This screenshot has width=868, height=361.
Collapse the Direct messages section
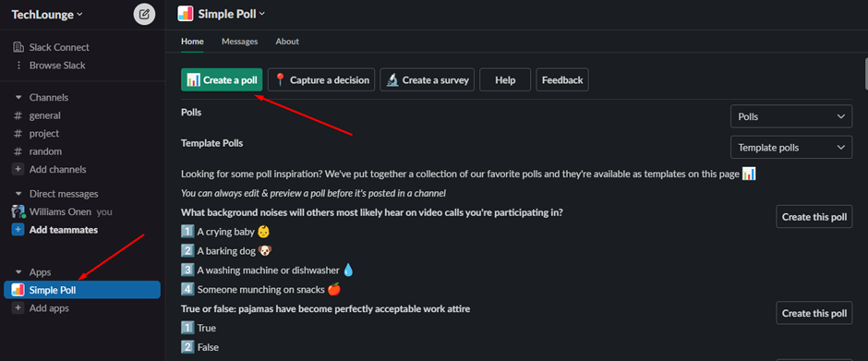(x=18, y=194)
